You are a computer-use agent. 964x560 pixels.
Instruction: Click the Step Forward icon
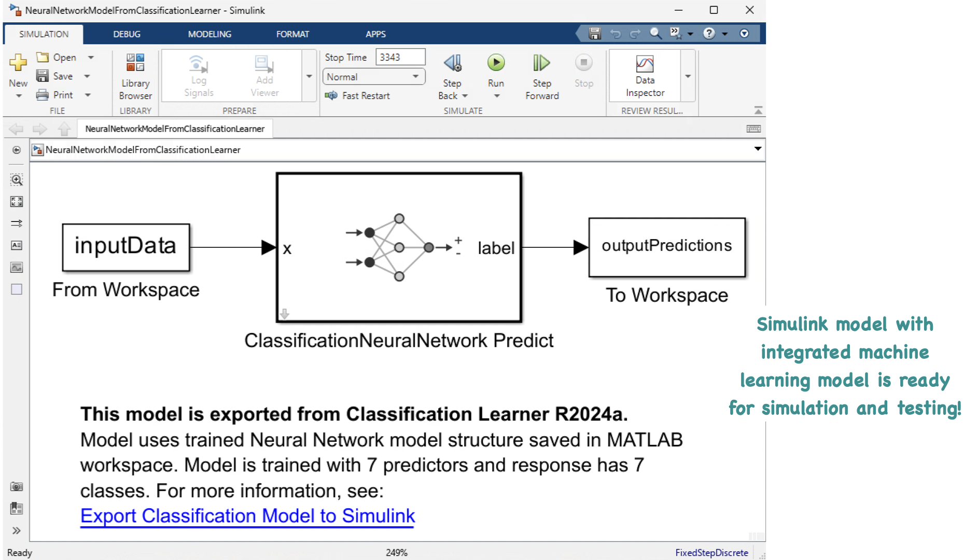[x=541, y=63]
